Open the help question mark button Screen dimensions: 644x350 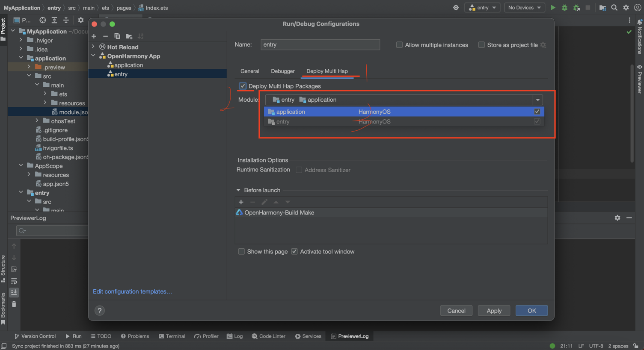pyautogui.click(x=100, y=311)
